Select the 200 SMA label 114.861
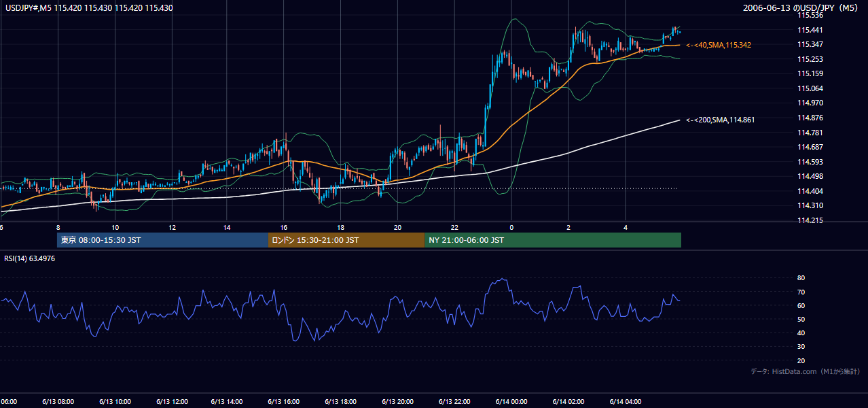This screenshot has height=408, width=868. pos(720,120)
